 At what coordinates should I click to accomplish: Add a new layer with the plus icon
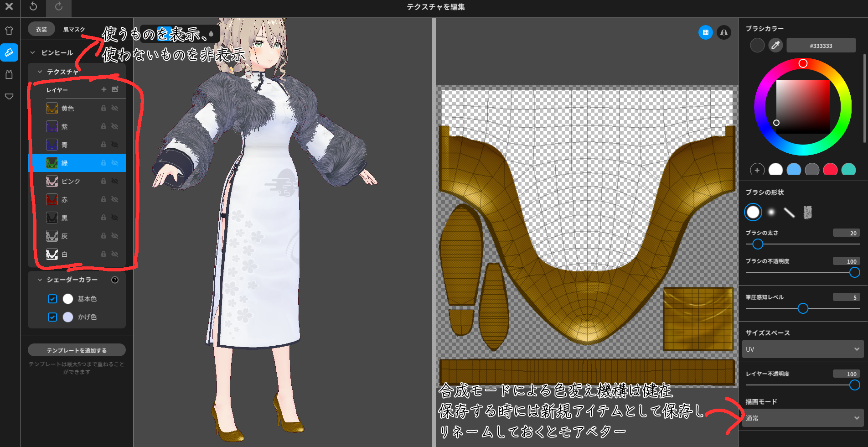click(x=103, y=89)
